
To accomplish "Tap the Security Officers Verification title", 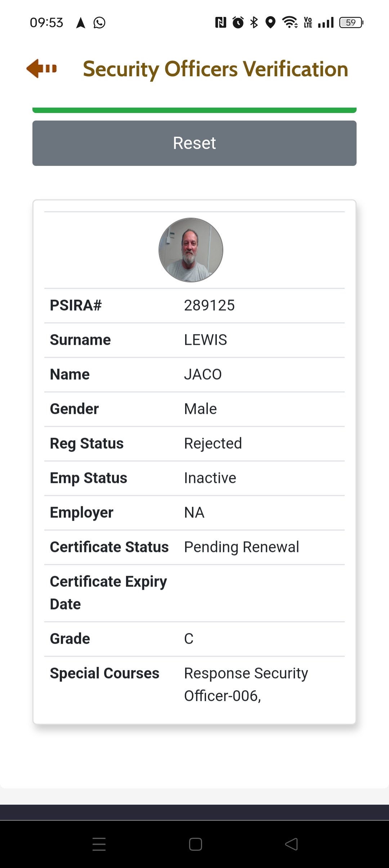I will [x=215, y=69].
